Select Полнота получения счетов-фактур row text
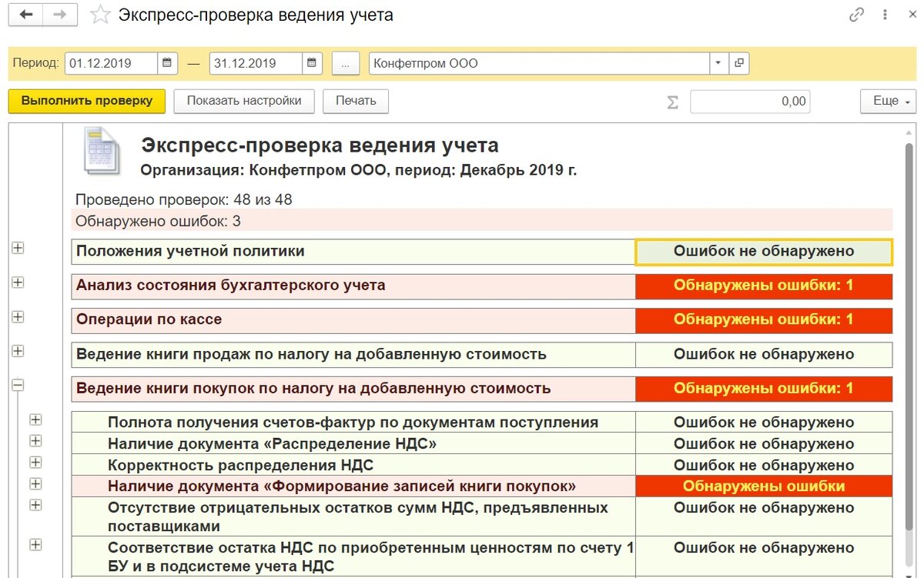Viewport: 924px width, 578px height. point(353,423)
